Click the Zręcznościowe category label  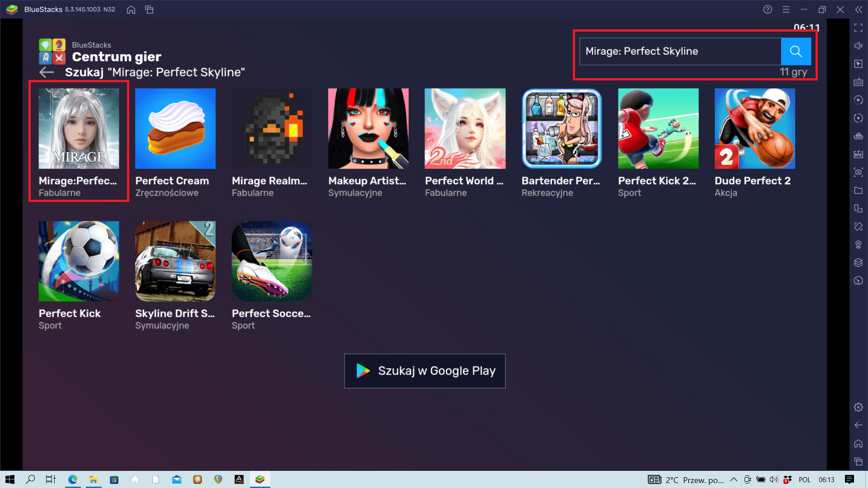point(167,193)
